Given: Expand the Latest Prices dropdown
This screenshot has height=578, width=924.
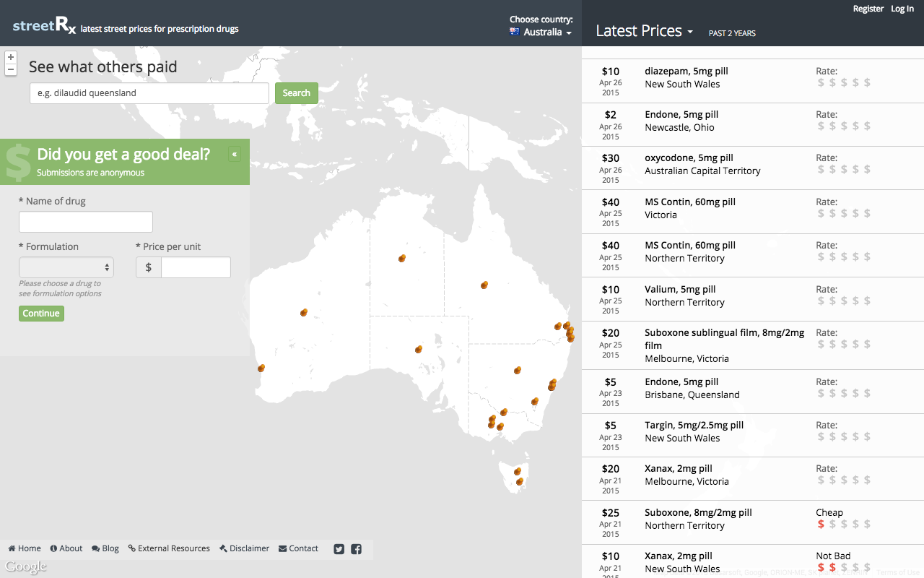Looking at the screenshot, I should (x=644, y=31).
